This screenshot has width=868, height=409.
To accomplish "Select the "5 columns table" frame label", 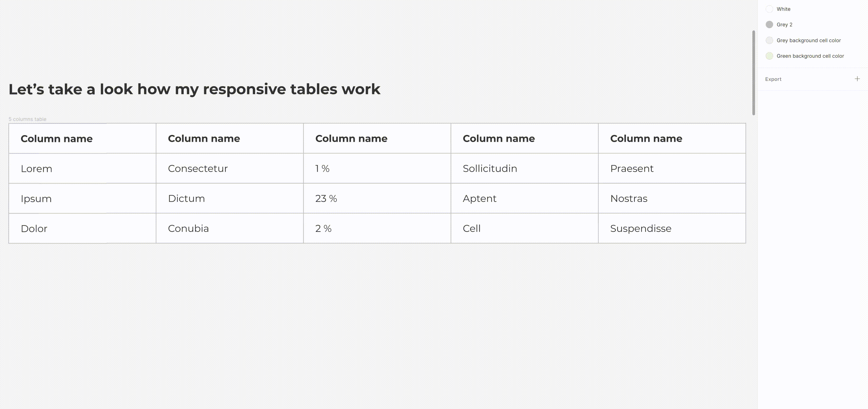I will click(27, 119).
